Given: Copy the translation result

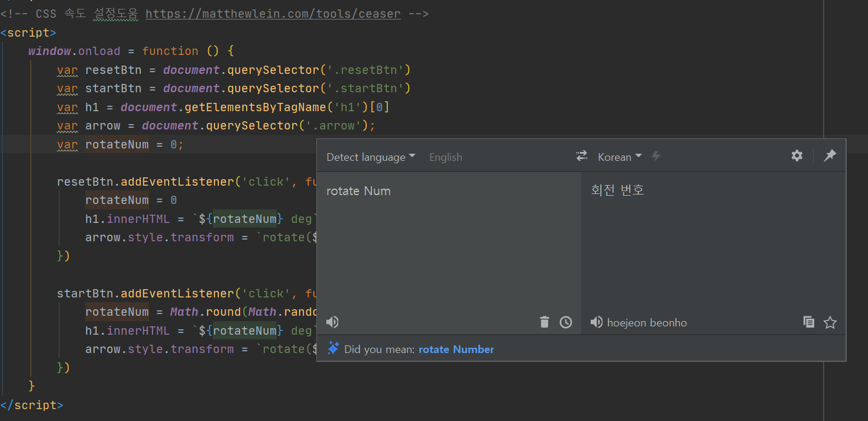Looking at the screenshot, I should pyautogui.click(x=809, y=322).
